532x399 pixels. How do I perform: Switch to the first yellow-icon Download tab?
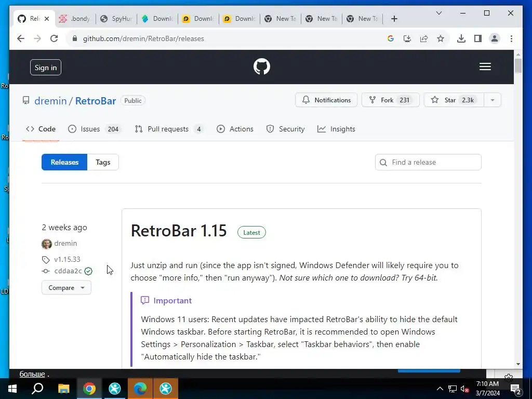198,19
